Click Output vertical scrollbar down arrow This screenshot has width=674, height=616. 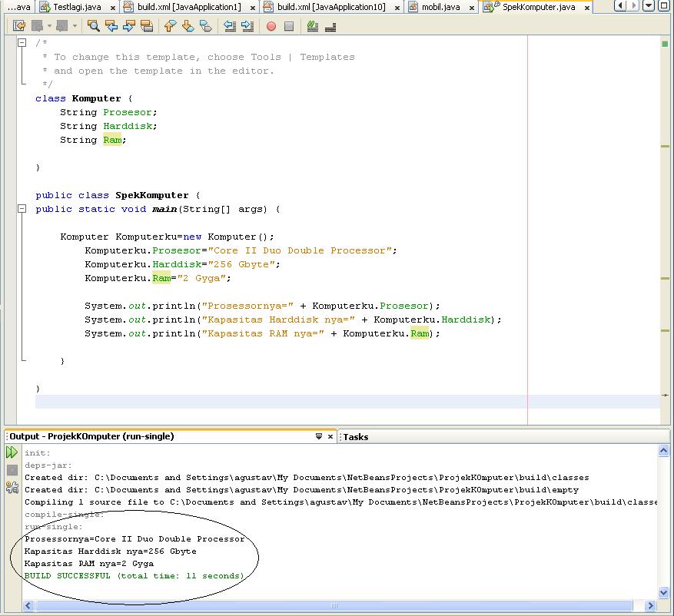663,593
